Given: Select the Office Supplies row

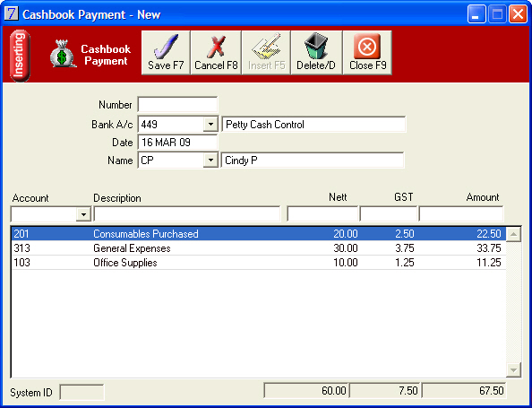Looking at the screenshot, I should pyautogui.click(x=258, y=263).
